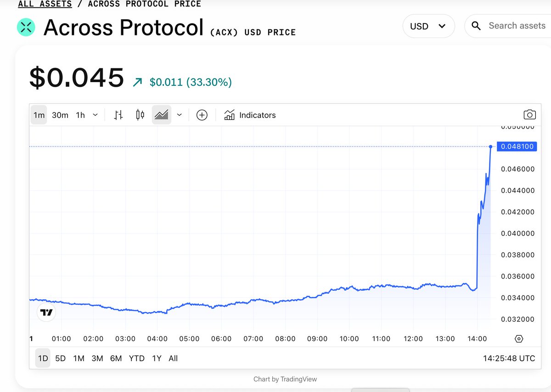Click the TradingView logo on chart

click(x=46, y=313)
